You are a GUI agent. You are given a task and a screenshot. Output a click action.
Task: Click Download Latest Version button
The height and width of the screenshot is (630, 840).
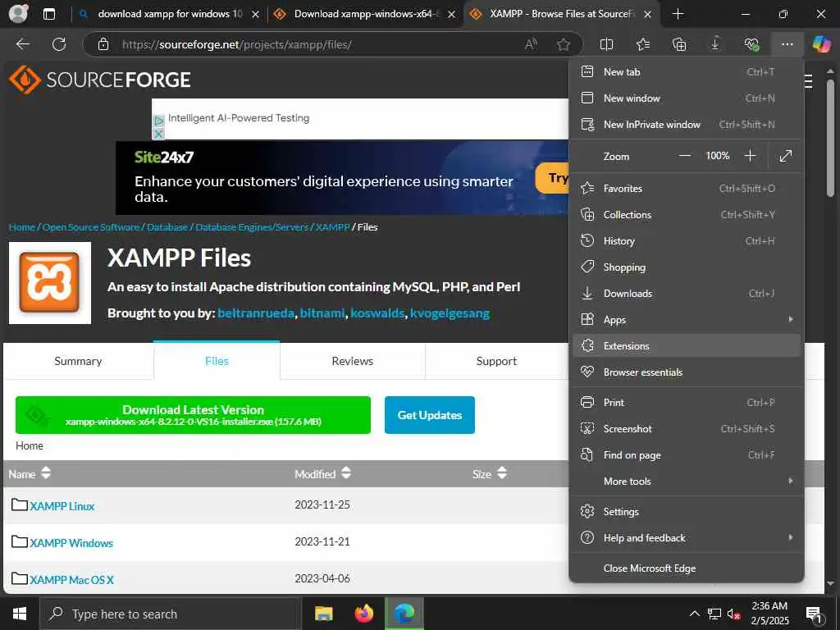click(x=193, y=415)
